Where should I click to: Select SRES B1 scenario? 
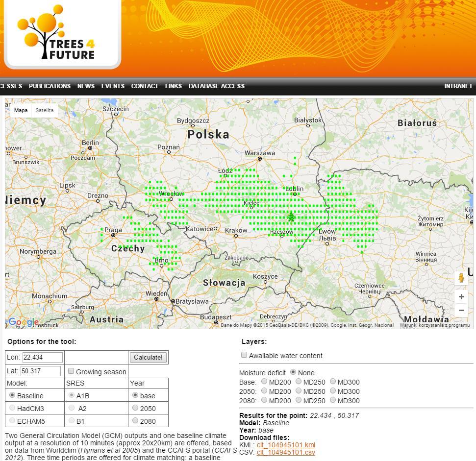tap(72, 421)
